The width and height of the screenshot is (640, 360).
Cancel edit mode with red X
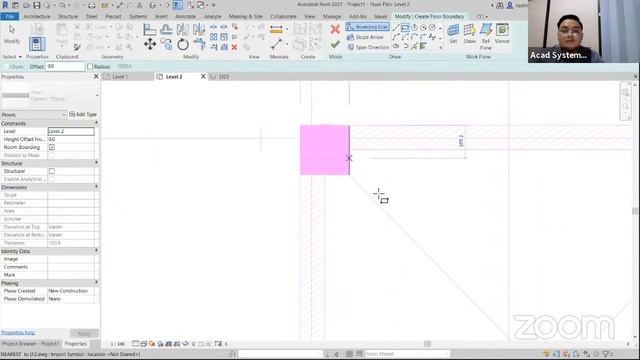[x=335, y=29]
